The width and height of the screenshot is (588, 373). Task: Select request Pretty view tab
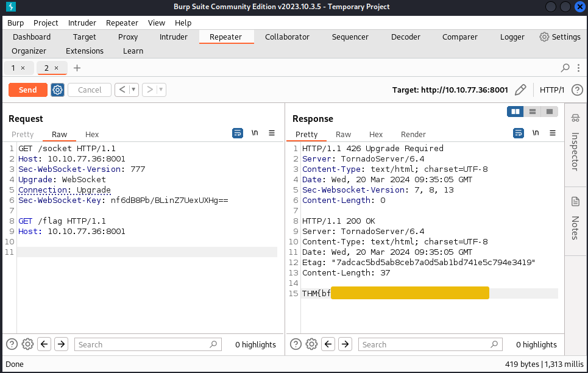pos(23,134)
